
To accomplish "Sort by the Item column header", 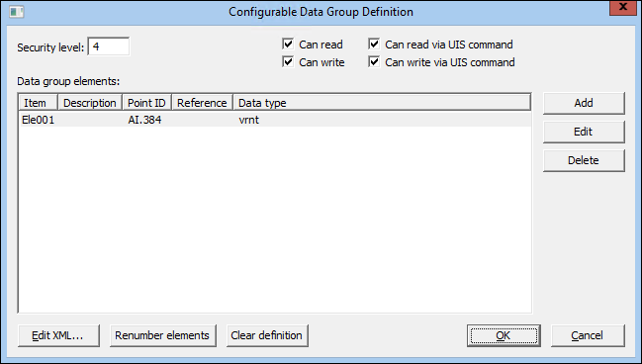I will coord(39,102).
